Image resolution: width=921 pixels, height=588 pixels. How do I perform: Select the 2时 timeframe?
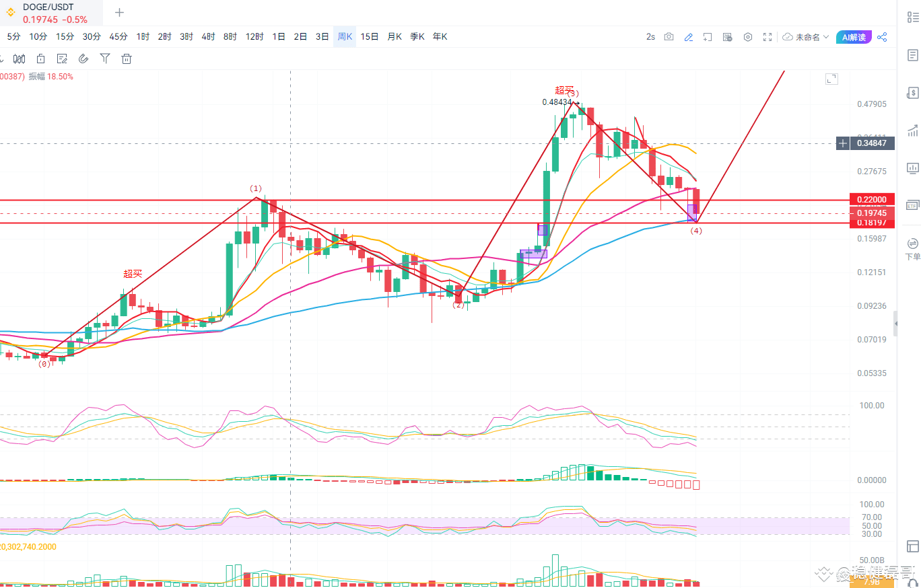point(165,37)
